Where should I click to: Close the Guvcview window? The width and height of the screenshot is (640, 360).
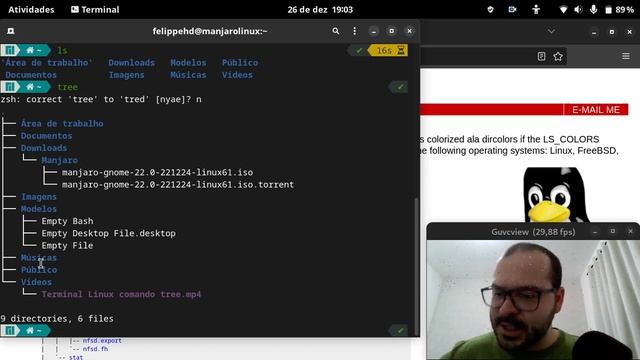pyautogui.click(x=630, y=231)
